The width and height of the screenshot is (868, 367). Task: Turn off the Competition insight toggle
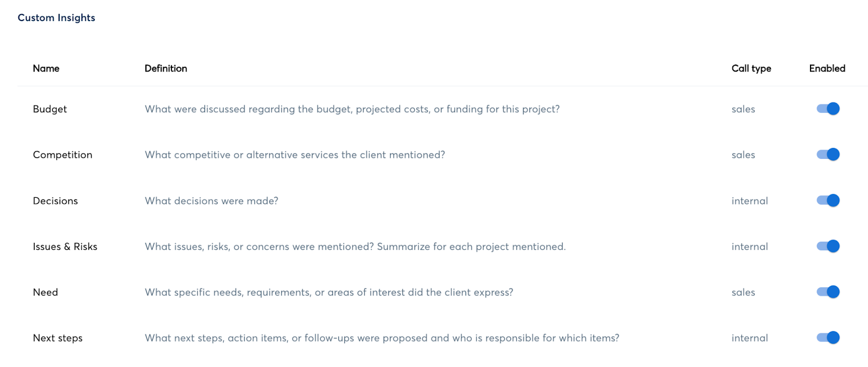tap(828, 154)
